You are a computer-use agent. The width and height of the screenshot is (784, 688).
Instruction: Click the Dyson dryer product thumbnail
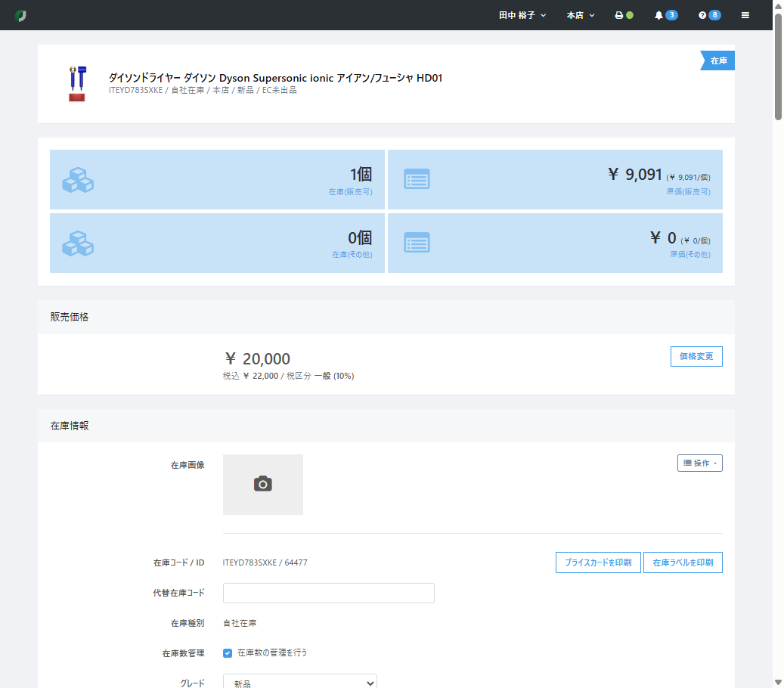tap(78, 83)
